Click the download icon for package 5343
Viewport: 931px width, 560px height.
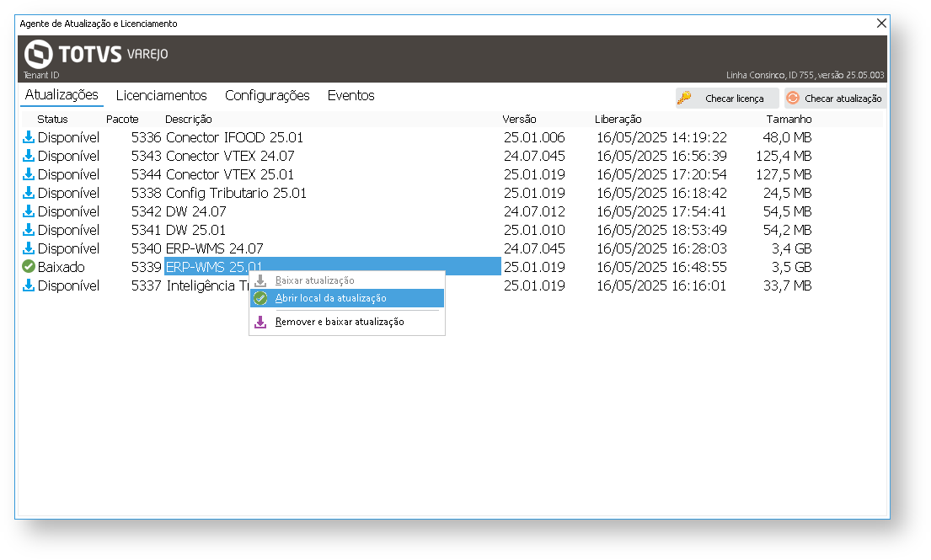point(28,156)
